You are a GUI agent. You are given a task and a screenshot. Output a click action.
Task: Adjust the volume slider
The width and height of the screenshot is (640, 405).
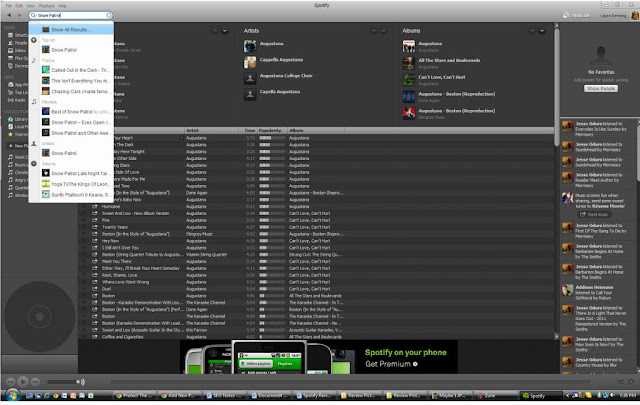coord(62,382)
